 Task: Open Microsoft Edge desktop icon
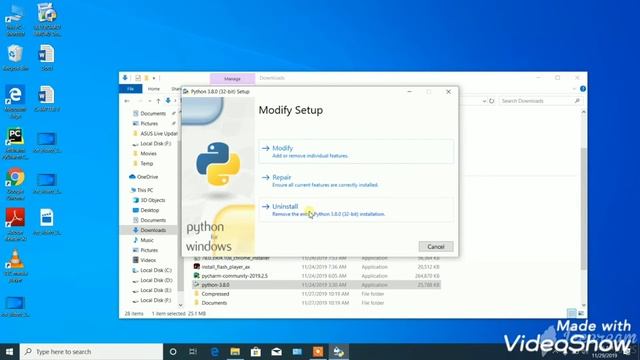16,101
